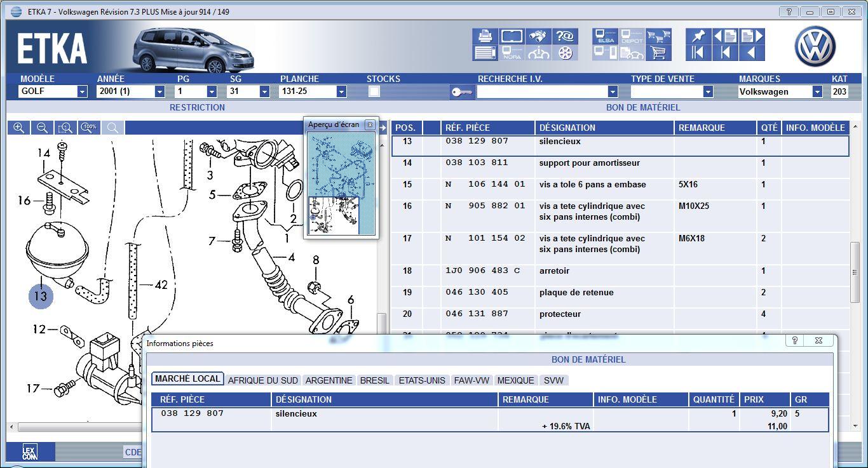This screenshot has width=868, height=468.
Task: Switch to ARGENTINE tab
Action: (x=329, y=380)
